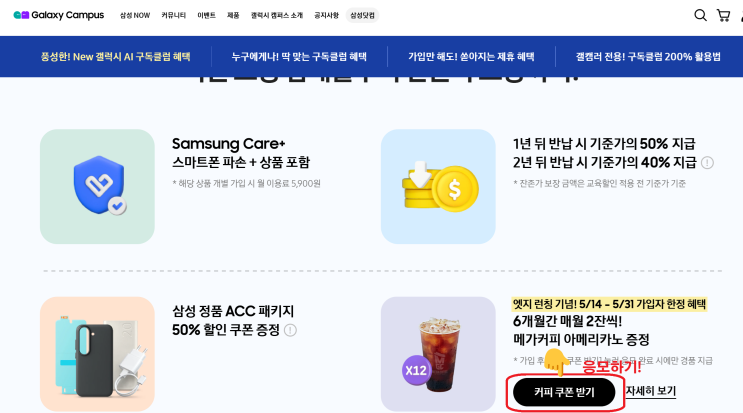Screen dimensions: 743x413
Task: Open the 제품 menu item
Action: pos(233,16)
